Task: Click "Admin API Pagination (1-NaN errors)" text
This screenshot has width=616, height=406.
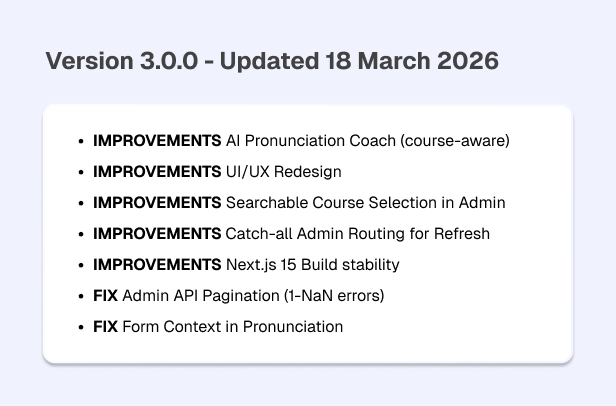Action: pyautogui.click(x=253, y=296)
